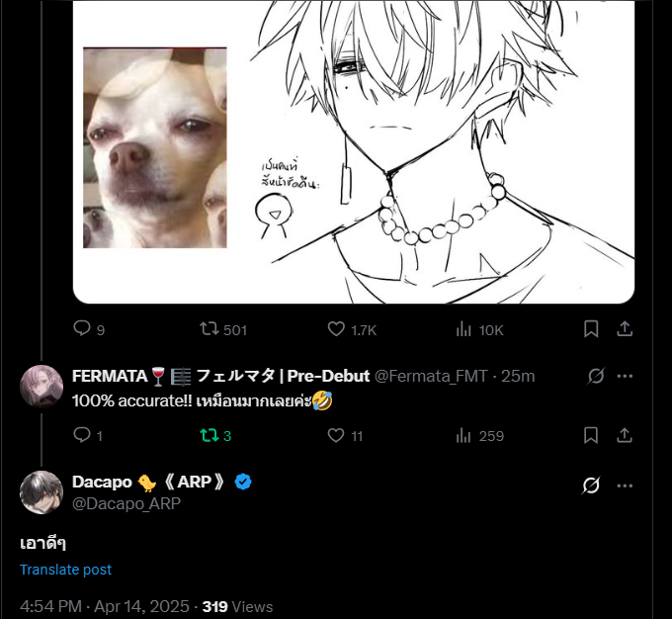Open the chihuahua dog meme image

click(x=155, y=147)
